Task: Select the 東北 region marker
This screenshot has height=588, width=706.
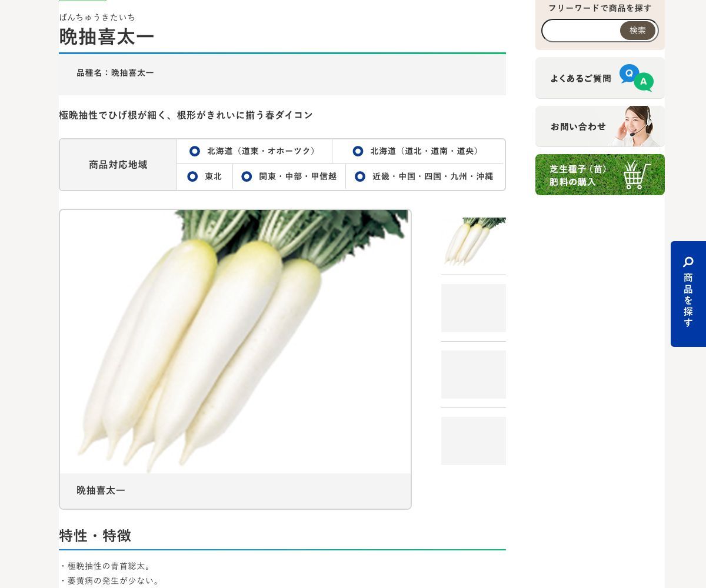Action: [x=192, y=176]
